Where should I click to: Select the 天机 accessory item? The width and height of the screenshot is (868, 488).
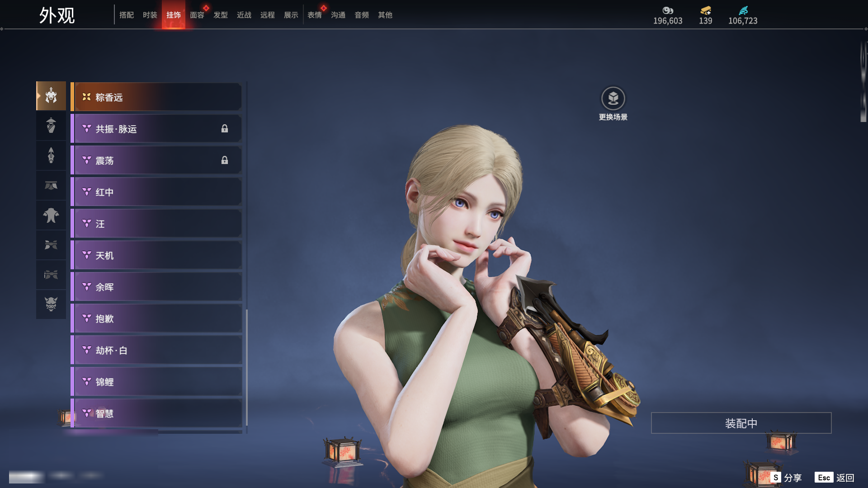point(156,255)
